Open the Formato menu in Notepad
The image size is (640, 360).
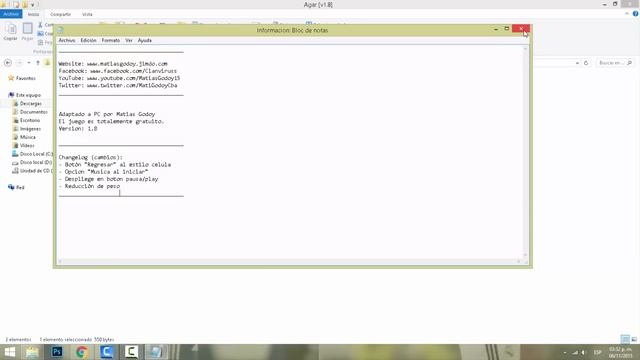click(x=111, y=40)
